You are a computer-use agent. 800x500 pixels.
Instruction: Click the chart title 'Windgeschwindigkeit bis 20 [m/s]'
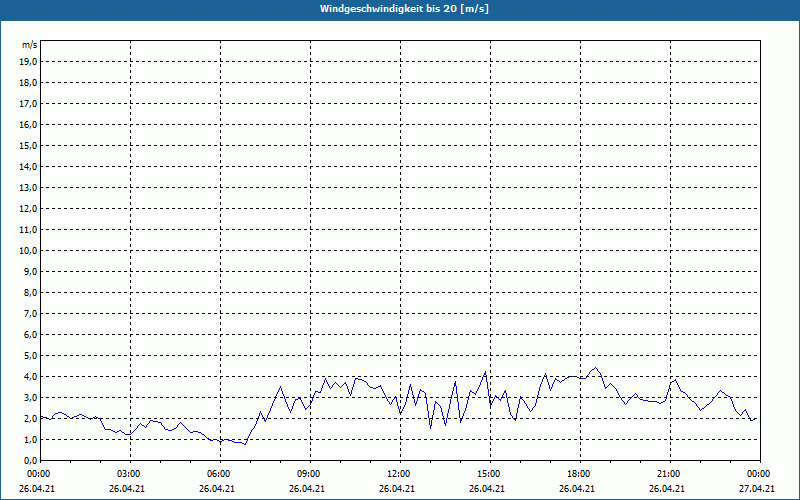click(x=404, y=9)
